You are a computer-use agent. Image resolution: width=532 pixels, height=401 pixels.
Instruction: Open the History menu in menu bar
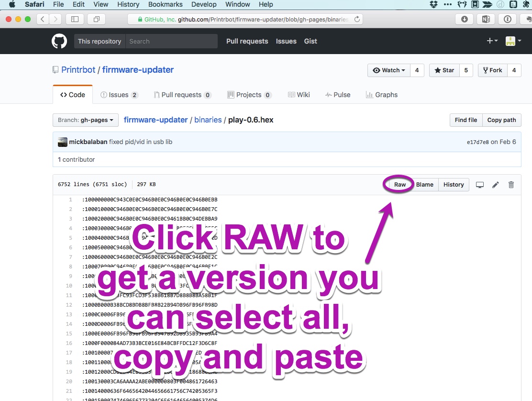tap(128, 4)
